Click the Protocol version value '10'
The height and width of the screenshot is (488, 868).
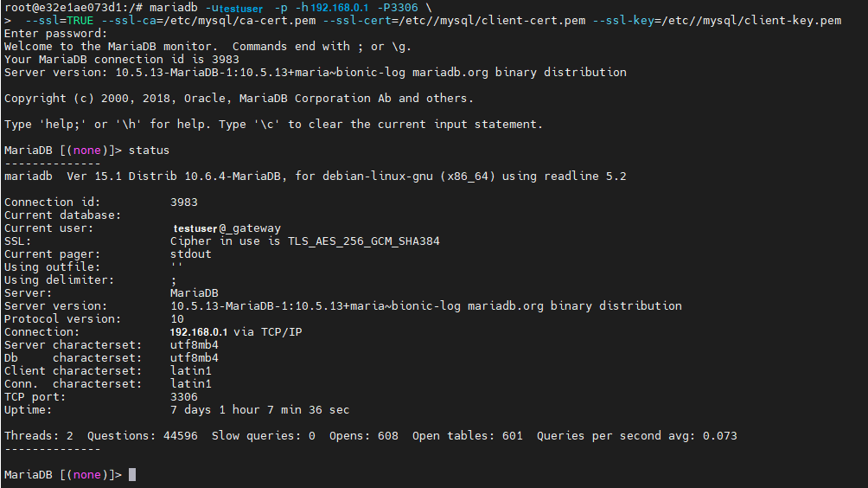point(177,319)
